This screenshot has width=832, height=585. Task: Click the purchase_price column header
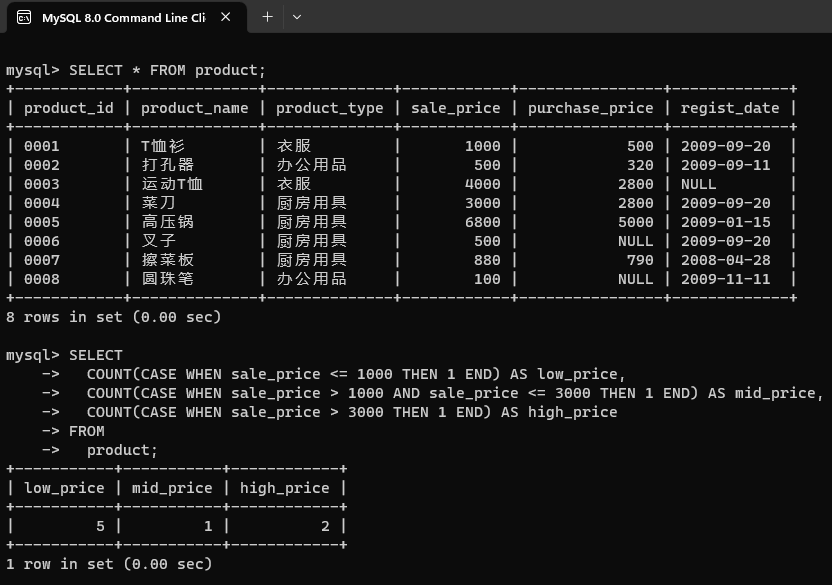[590, 108]
